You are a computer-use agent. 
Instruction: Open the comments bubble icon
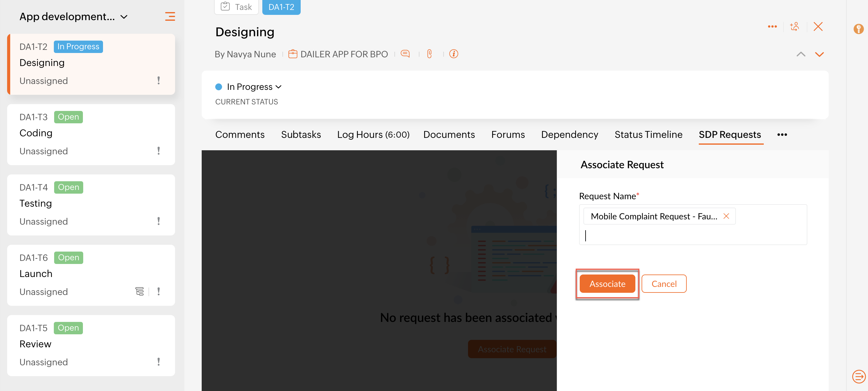pos(405,54)
